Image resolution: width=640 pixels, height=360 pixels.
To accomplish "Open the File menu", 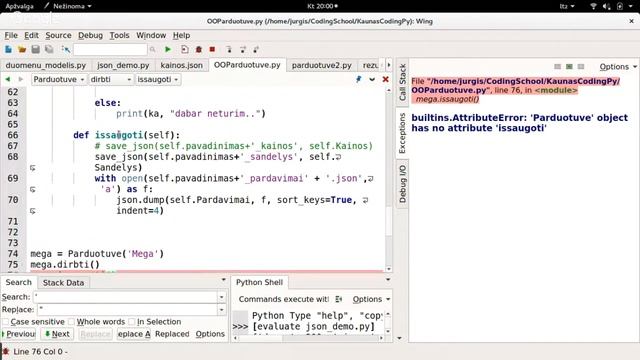I will click(11, 36).
